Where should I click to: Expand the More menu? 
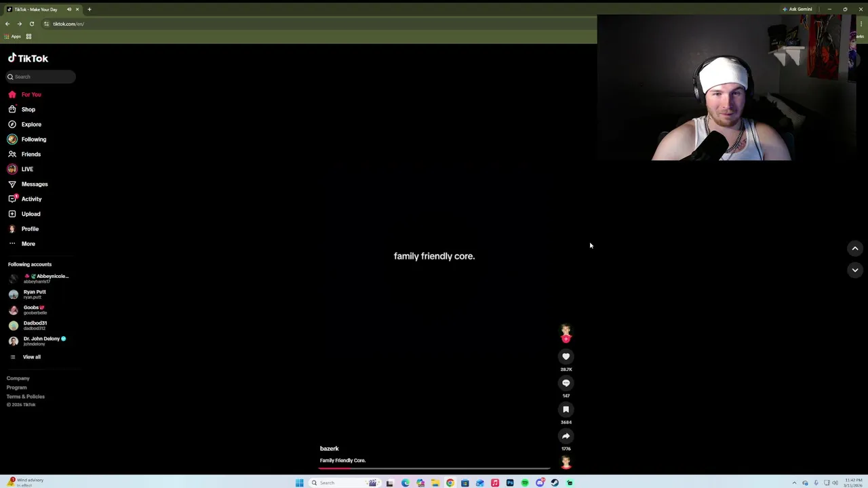[x=22, y=243]
